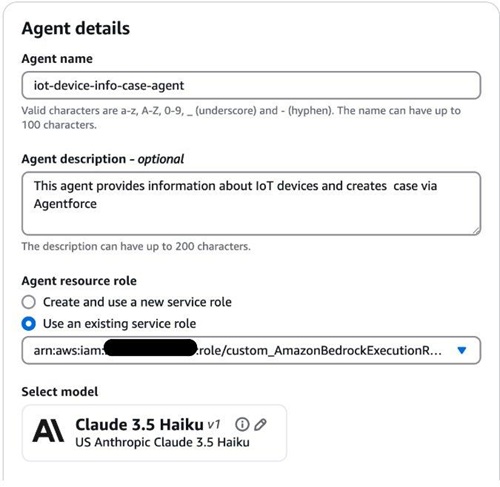Click the US Anthropic Claude 3.5 Haiku subtitle
500x487 pixels.
click(162, 442)
